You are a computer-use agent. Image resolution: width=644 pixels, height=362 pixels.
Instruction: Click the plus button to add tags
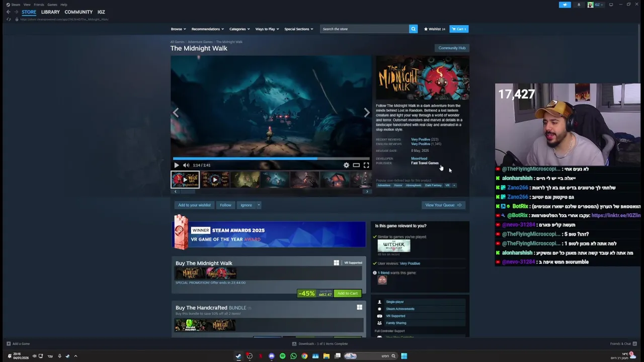point(454,185)
